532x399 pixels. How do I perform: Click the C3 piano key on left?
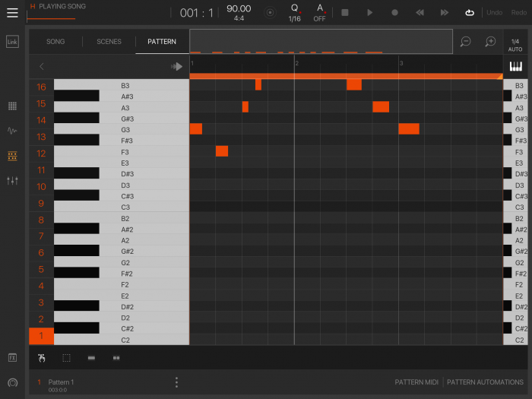(122, 207)
